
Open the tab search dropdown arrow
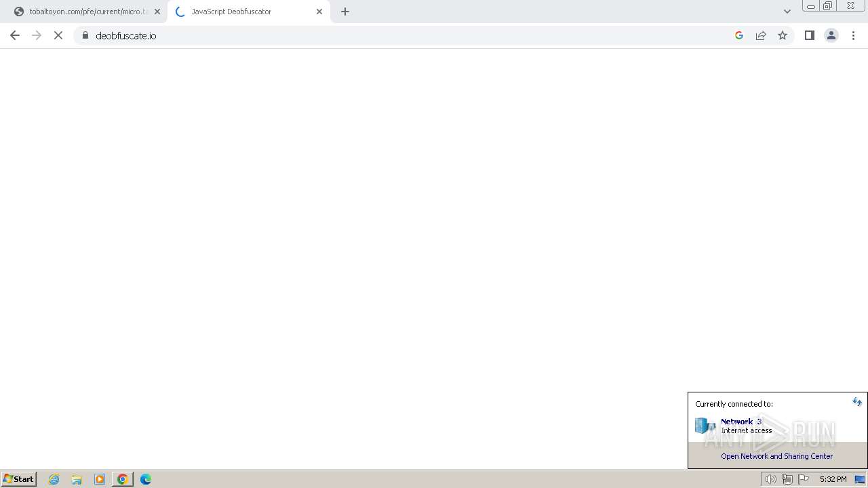pos(787,12)
